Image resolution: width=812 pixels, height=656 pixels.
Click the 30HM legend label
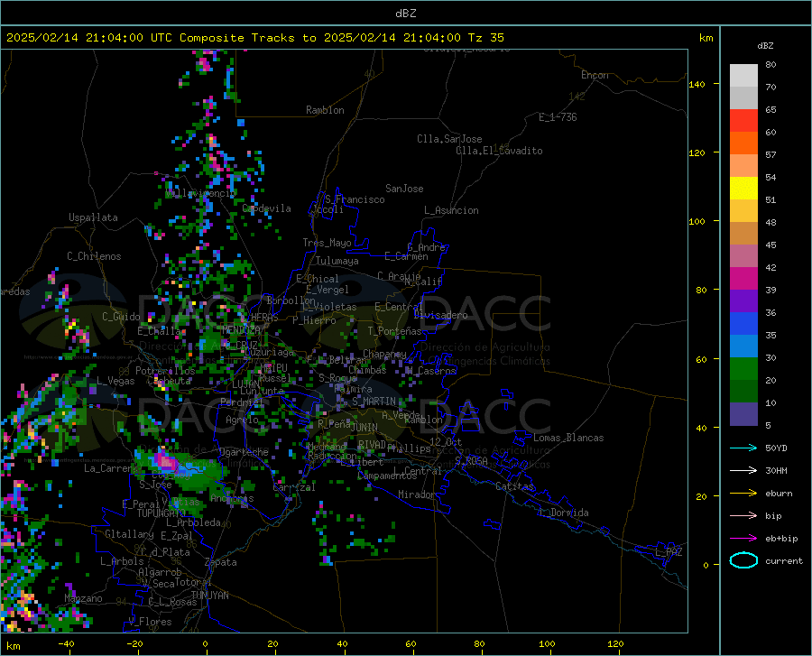[776, 471]
